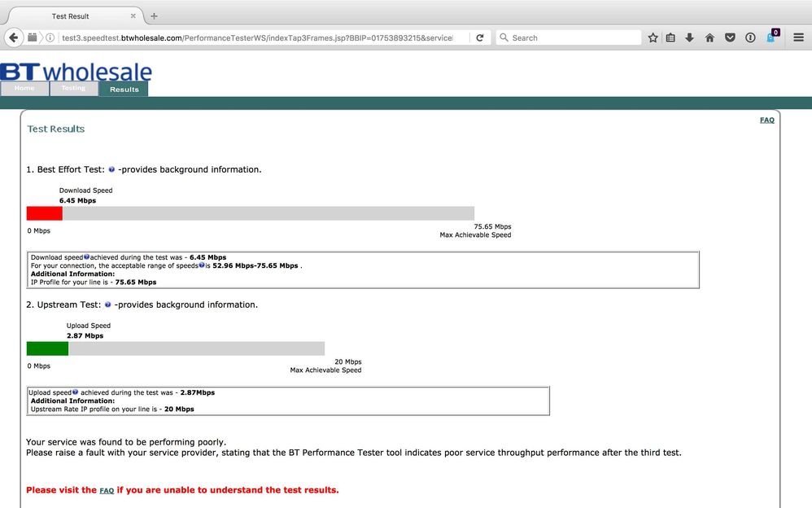Click the 52.96 Mbps-75.65 Mbps range text
812x508 pixels.
pyautogui.click(x=255, y=265)
